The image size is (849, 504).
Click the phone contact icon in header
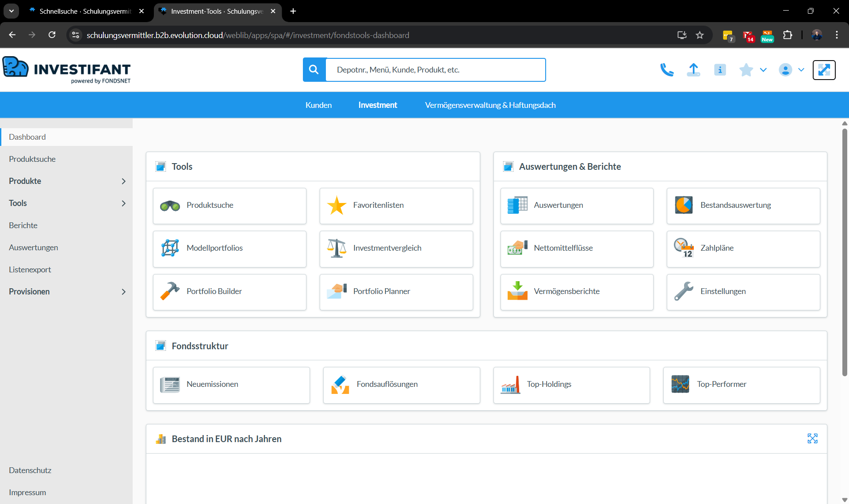click(x=667, y=70)
